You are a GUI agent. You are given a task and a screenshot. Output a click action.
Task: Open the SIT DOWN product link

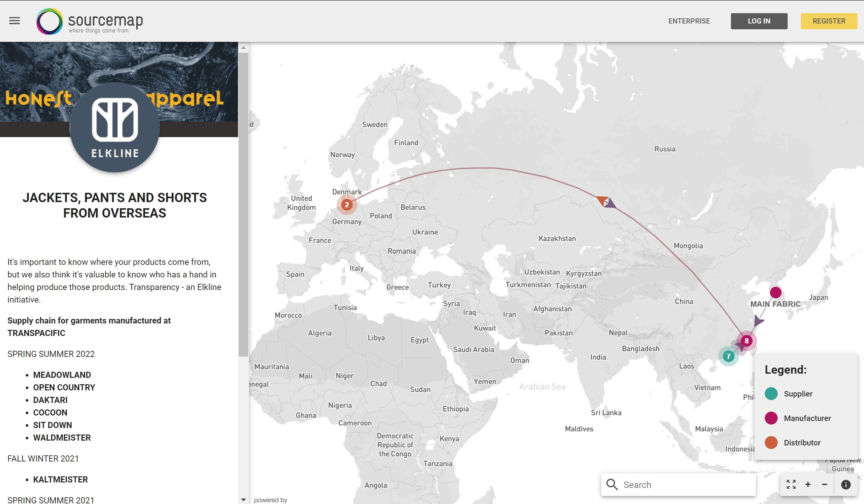pyautogui.click(x=53, y=425)
